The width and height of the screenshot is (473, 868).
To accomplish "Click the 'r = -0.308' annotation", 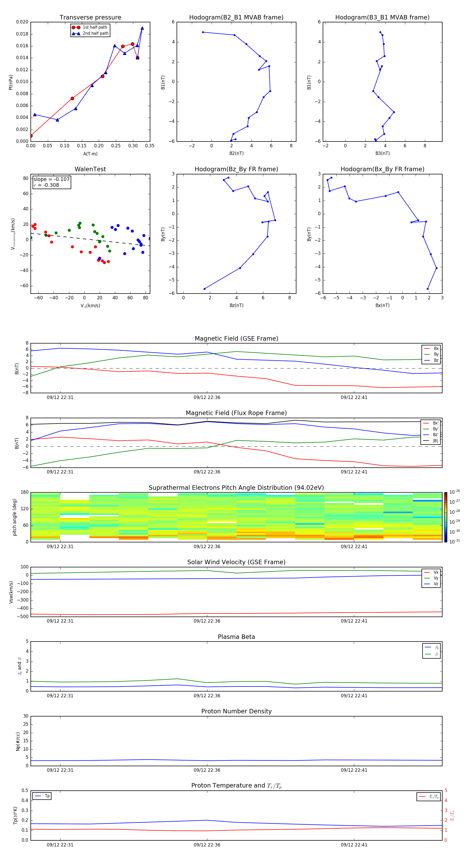I will click(47, 185).
